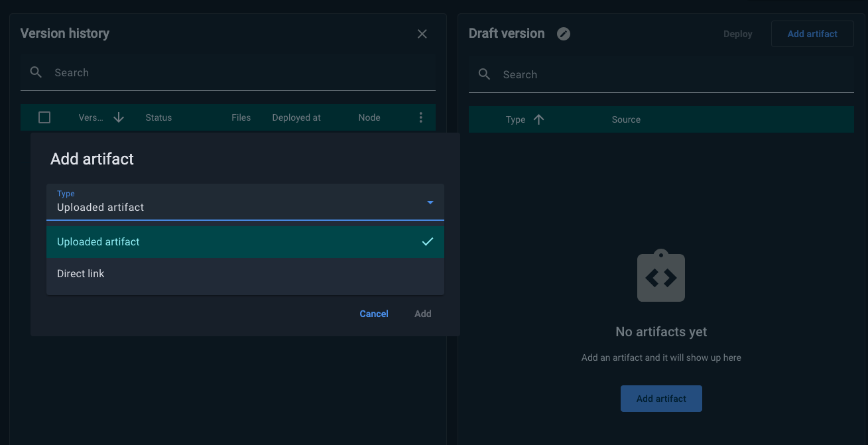Select the Uploaded artifact option

tap(245, 241)
